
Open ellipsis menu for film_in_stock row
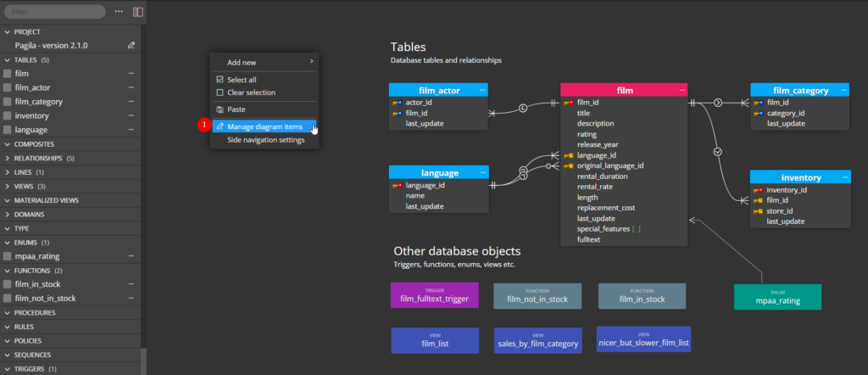pos(131,284)
